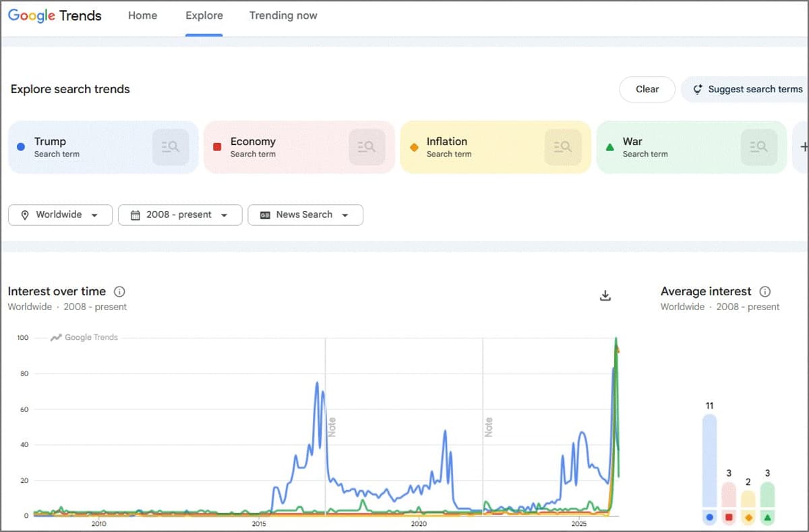Screen dimensions: 809x532
Task: Click the Clear button
Action: tap(647, 89)
